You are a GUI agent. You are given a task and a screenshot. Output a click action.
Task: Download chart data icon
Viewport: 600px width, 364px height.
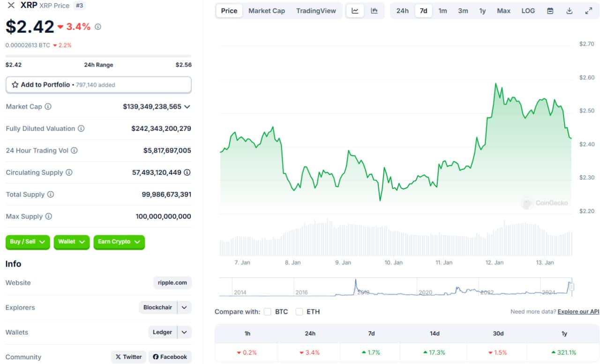[x=570, y=11]
